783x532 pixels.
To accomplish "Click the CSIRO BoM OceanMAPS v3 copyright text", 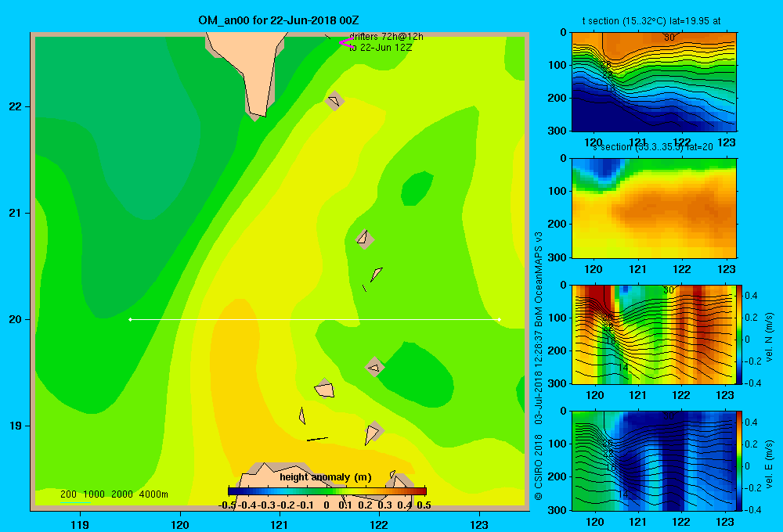I will pos(539,366).
